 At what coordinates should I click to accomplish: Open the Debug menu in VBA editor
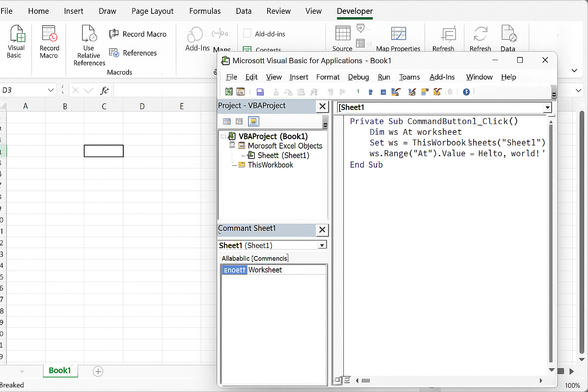(x=358, y=77)
